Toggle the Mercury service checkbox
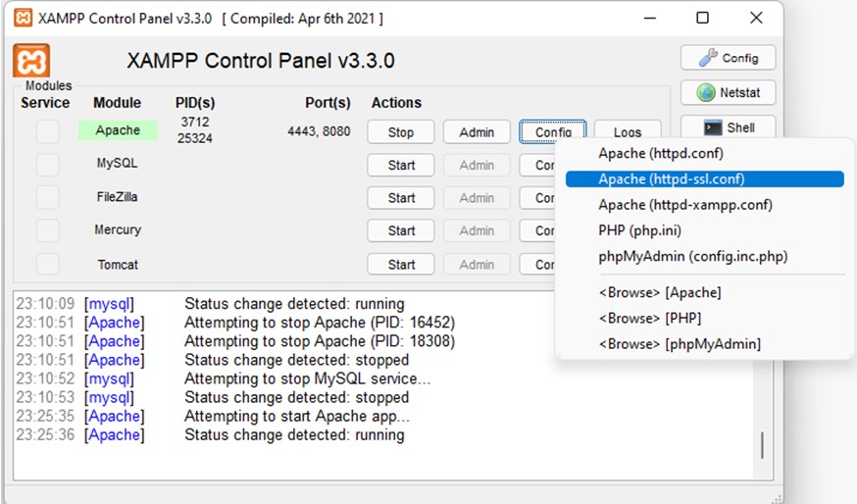857x504 pixels. click(47, 230)
